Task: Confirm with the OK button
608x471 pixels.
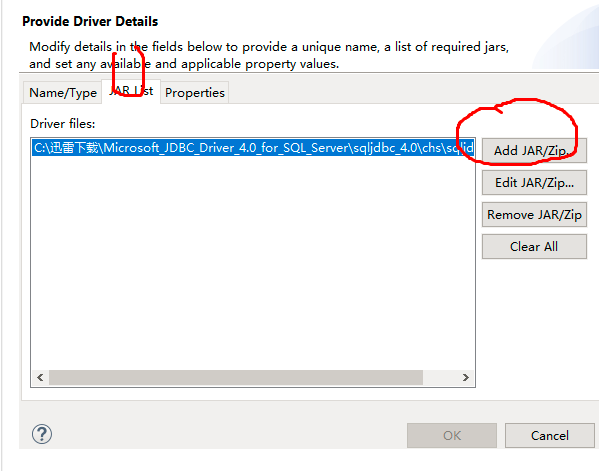Action: [x=452, y=436]
